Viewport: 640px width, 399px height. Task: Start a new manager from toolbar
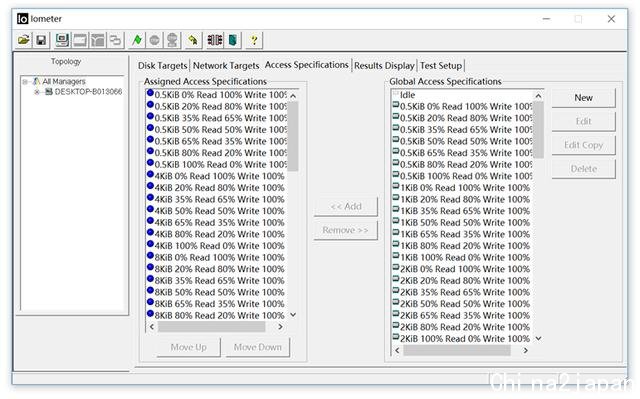[62, 40]
